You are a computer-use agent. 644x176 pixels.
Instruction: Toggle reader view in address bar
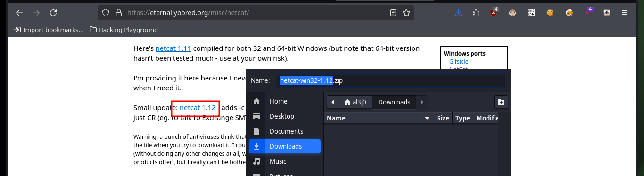point(393,13)
